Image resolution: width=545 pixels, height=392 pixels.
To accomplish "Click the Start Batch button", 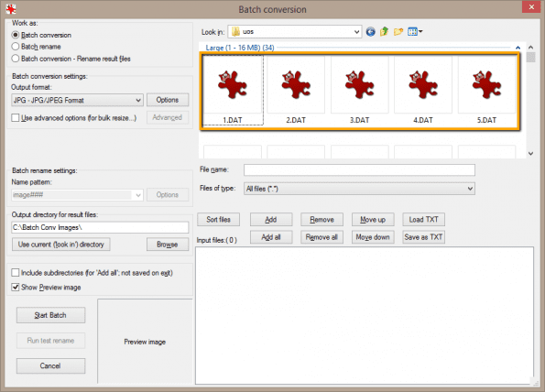I will coord(50,315).
